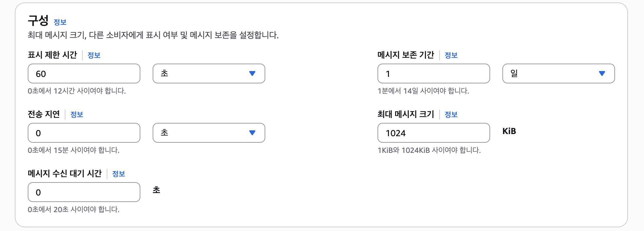Expand the 표시 제한 시간 unit dropdown
644x231 pixels.
coord(209,73)
